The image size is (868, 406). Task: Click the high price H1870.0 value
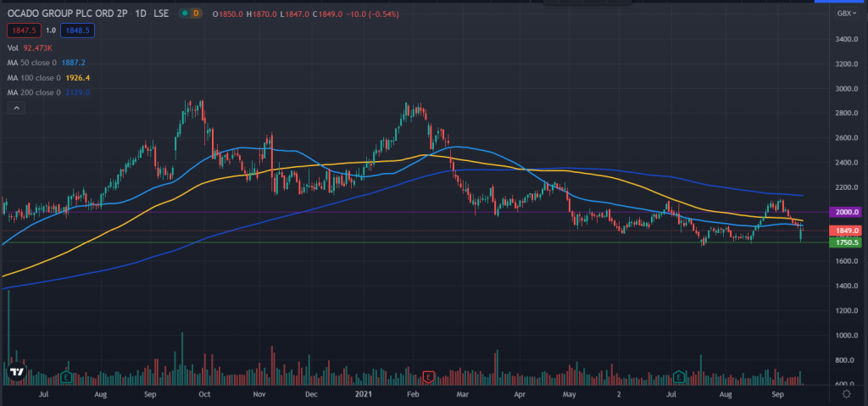pyautogui.click(x=262, y=14)
